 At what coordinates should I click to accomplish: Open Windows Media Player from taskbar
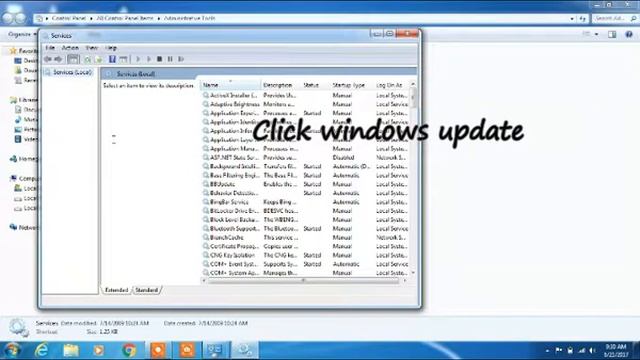click(x=99, y=350)
